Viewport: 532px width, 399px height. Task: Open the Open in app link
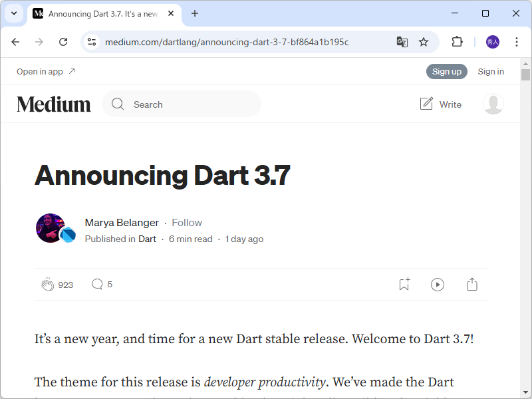pos(40,71)
